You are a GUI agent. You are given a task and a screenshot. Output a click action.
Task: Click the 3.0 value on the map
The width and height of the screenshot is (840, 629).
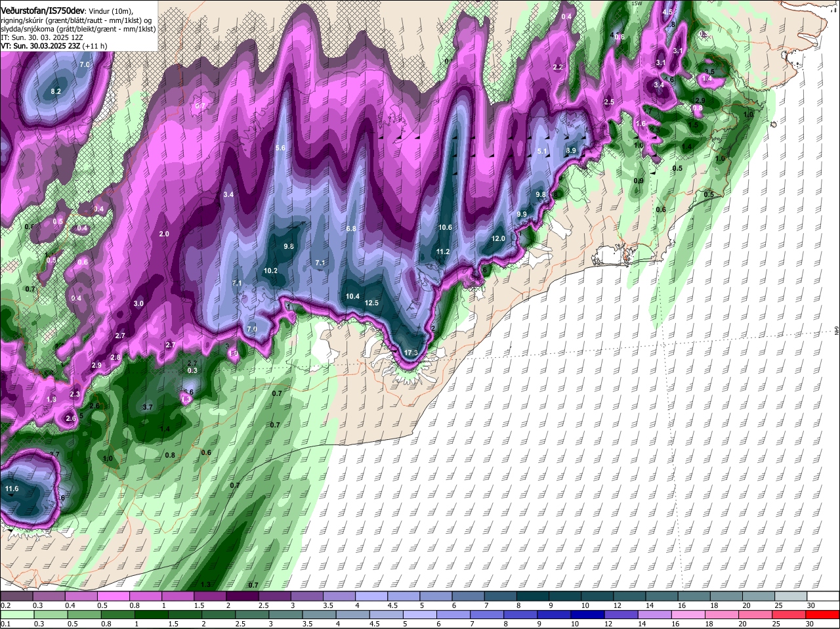pyautogui.click(x=138, y=303)
